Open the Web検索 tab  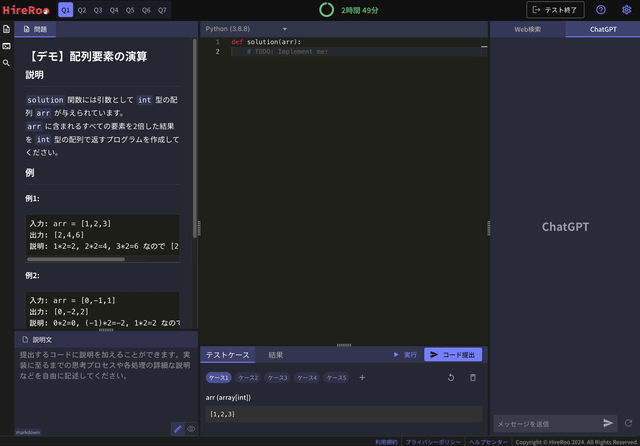point(527,30)
